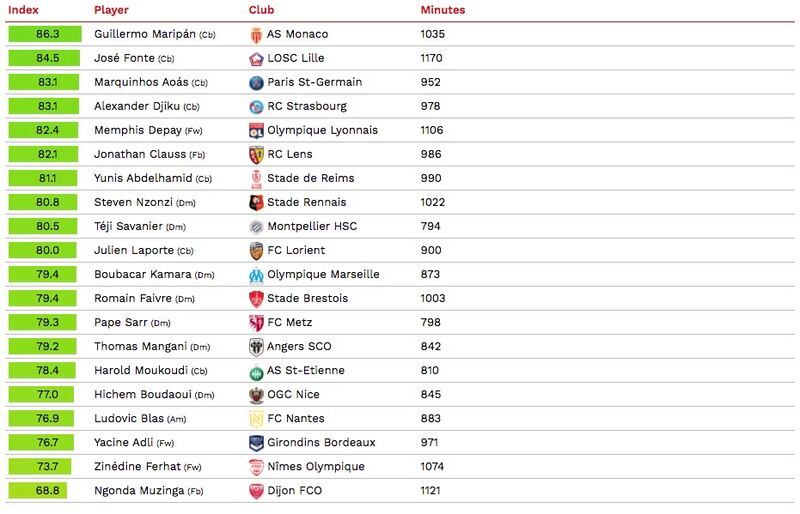Click the Girondins Bordeaux badge
Image resolution: width=800 pixels, height=514 pixels.
pyautogui.click(x=256, y=443)
